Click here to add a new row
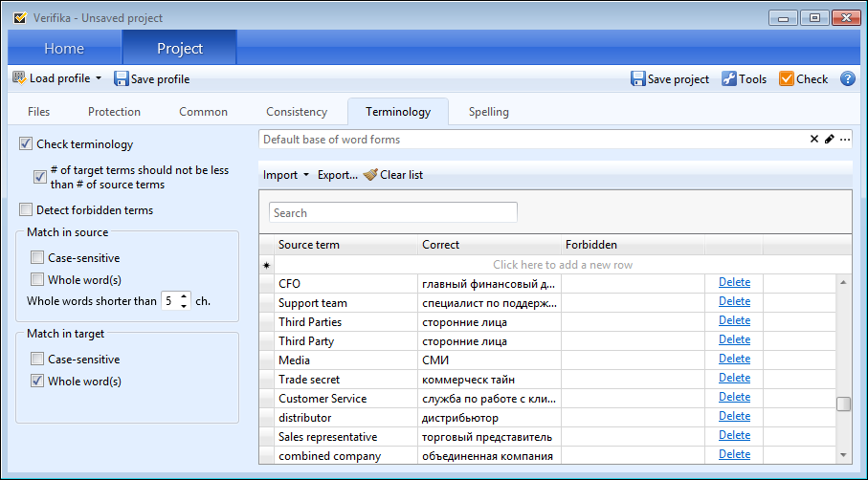This screenshot has height=480, width=868. [x=563, y=265]
